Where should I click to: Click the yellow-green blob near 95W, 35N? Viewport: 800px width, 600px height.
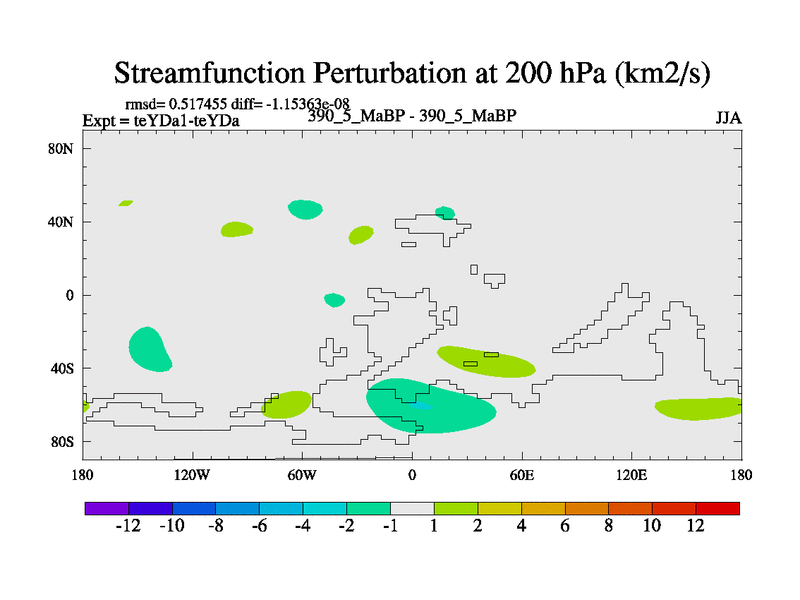tap(237, 229)
